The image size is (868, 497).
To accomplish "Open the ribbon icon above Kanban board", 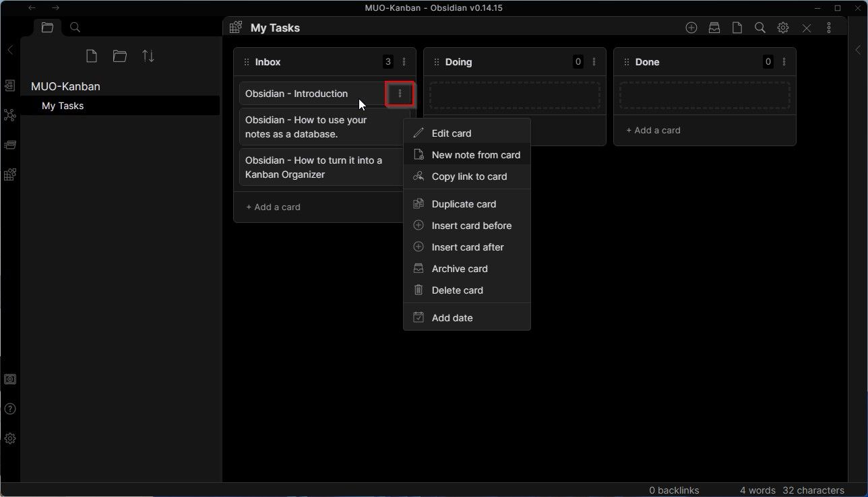I will point(10,145).
